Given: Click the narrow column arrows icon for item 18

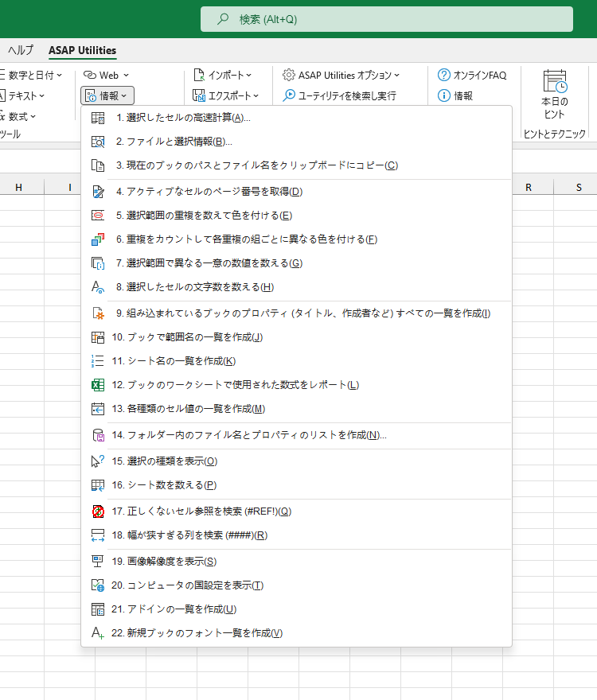Looking at the screenshot, I should 98,535.
